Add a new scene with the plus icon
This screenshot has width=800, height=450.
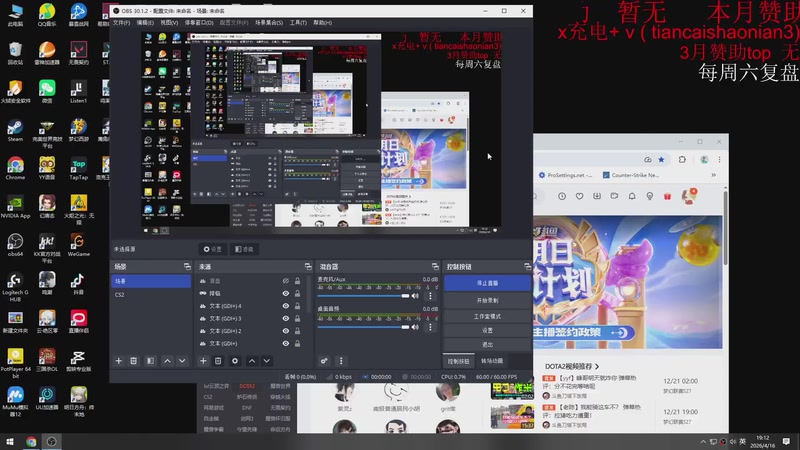point(118,361)
